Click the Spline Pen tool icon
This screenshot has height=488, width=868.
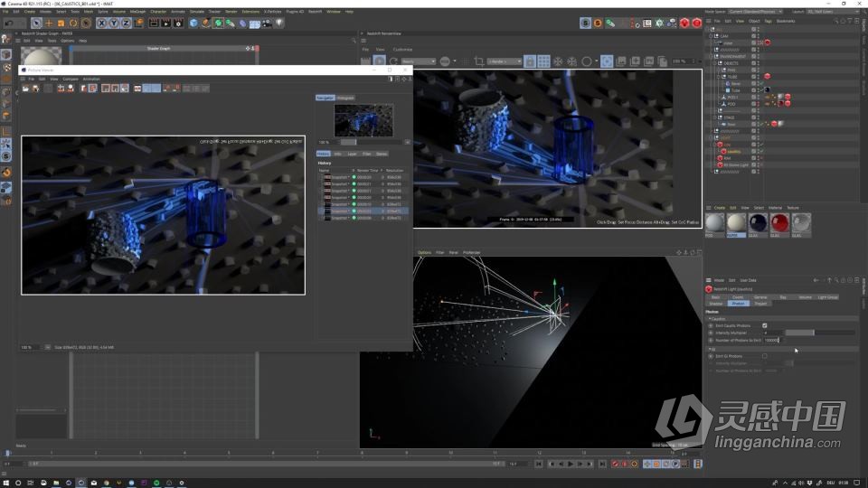(x=206, y=23)
